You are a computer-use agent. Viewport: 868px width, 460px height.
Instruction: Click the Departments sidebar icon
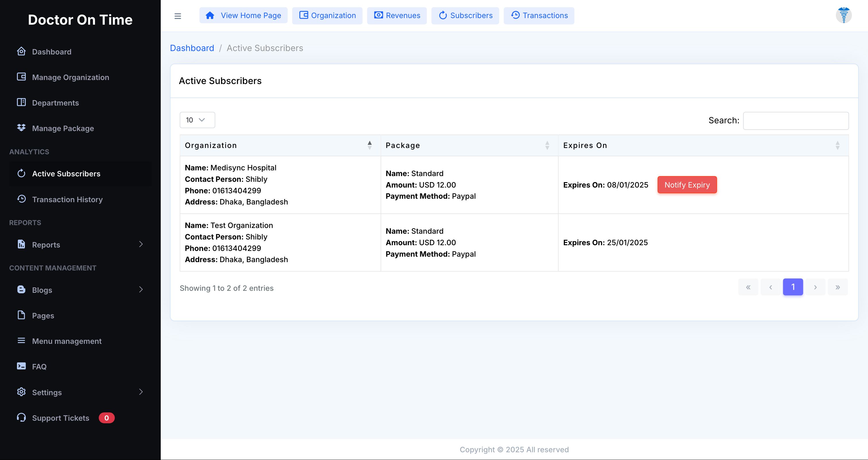pos(21,102)
